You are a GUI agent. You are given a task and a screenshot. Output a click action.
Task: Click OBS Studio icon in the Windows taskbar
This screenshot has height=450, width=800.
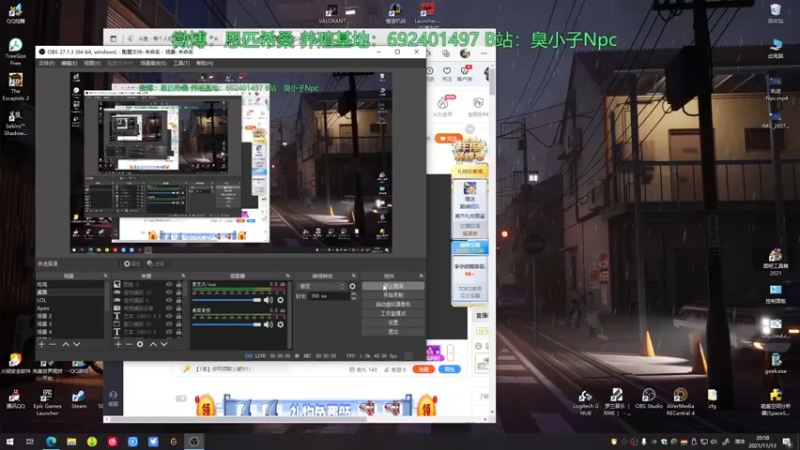pos(194,441)
